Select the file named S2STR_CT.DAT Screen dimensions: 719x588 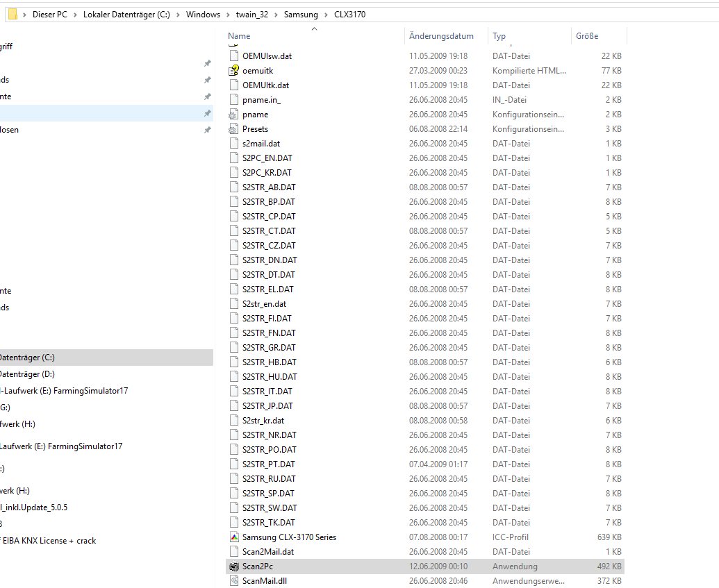pos(269,231)
